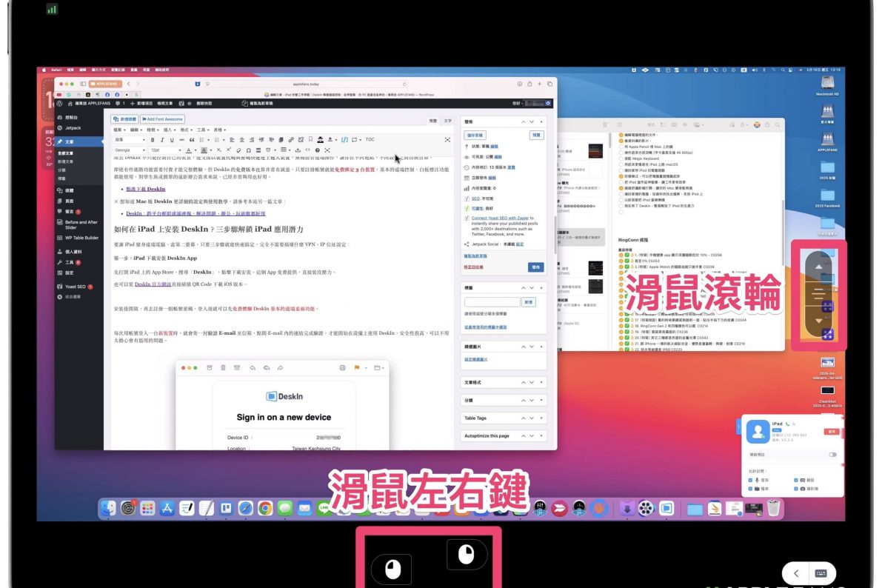
Task: Open the Jetpack item in WordPress sidebar
Action: (74, 128)
